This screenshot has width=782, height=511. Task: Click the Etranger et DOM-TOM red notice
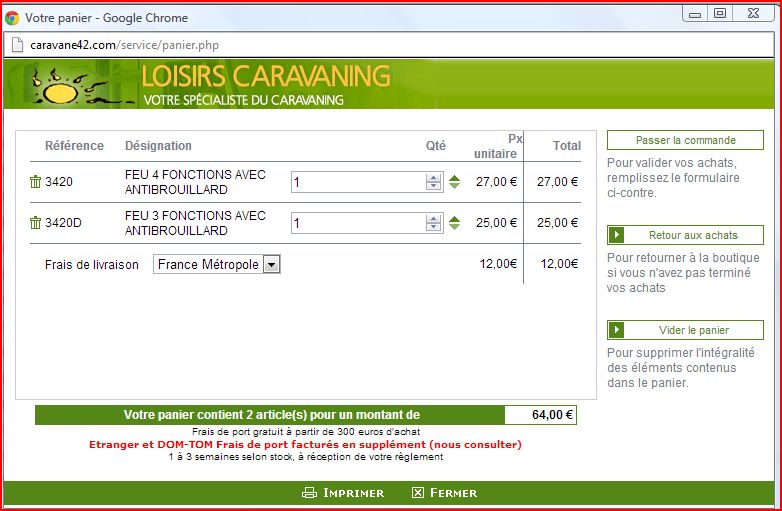(305, 444)
